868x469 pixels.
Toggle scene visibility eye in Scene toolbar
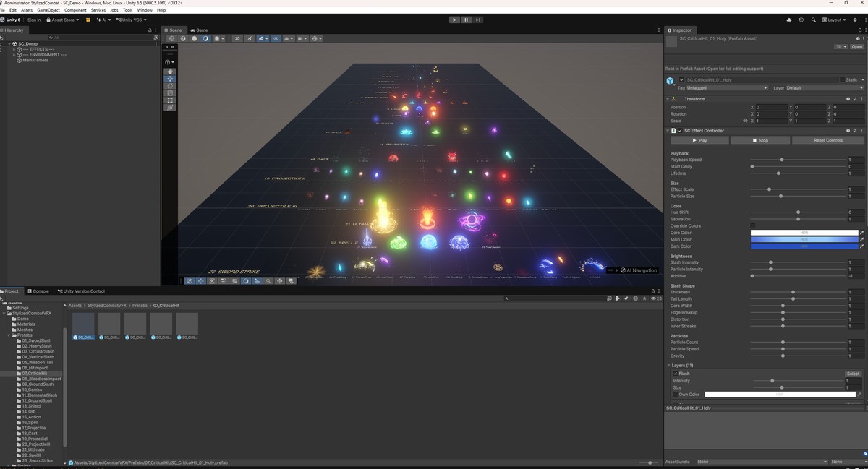[276, 38]
